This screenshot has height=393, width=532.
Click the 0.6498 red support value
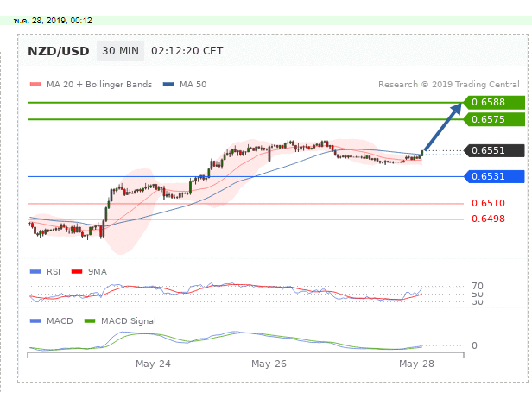488,219
